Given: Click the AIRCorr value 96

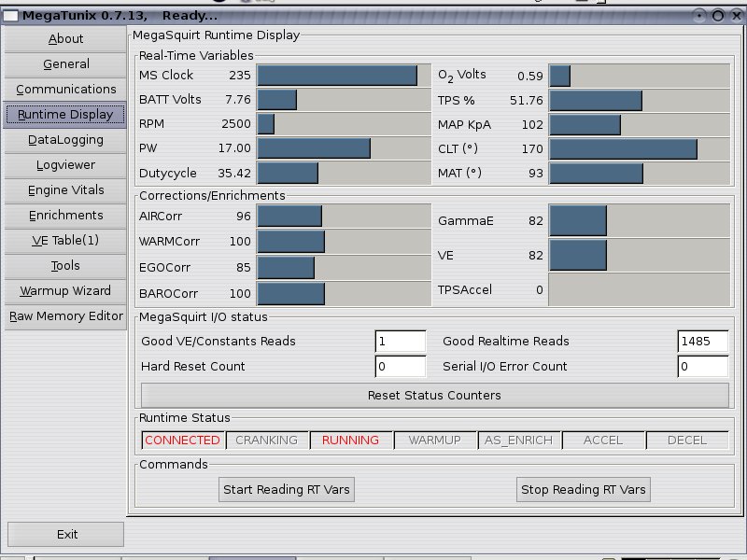Looking at the screenshot, I should click(244, 217).
